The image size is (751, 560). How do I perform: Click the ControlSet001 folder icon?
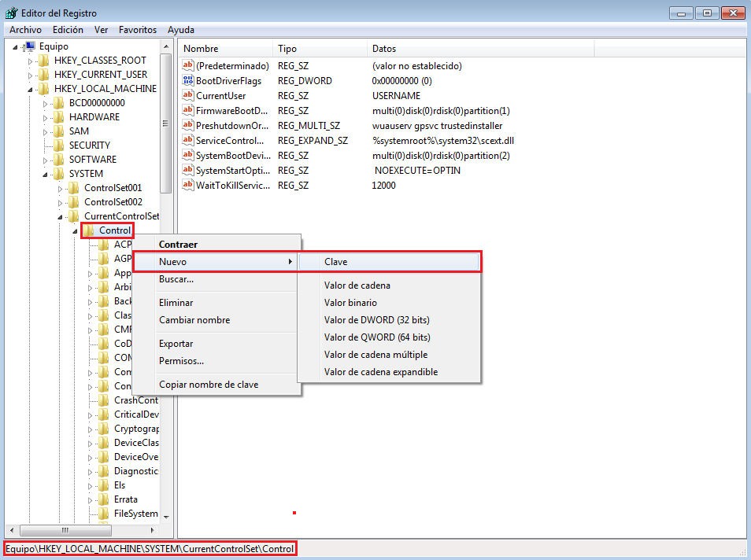pyautogui.click(x=74, y=188)
